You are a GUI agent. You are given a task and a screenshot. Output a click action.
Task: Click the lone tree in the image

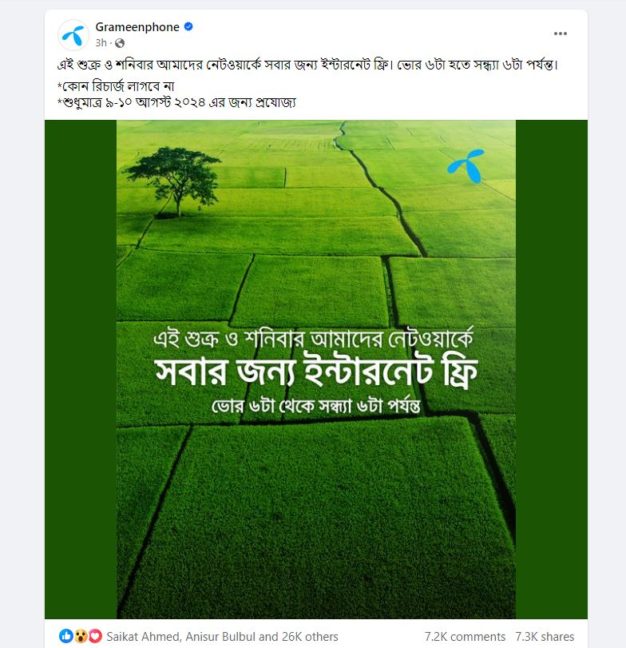[x=174, y=182]
